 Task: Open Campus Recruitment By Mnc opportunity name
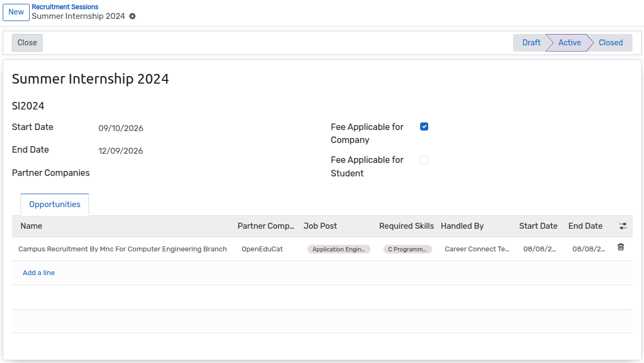(122, 249)
